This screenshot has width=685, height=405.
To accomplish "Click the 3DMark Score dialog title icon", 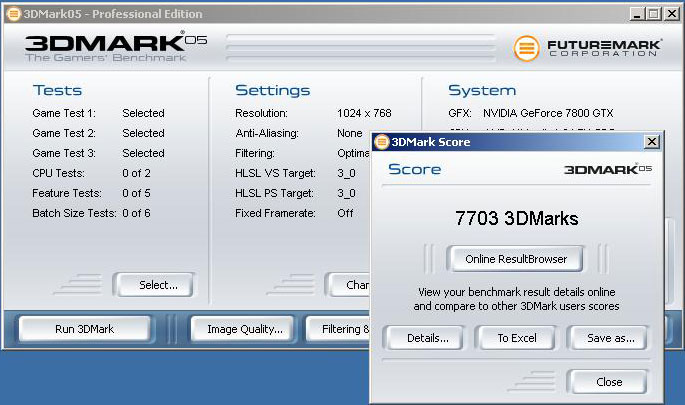I will [381, 142].
